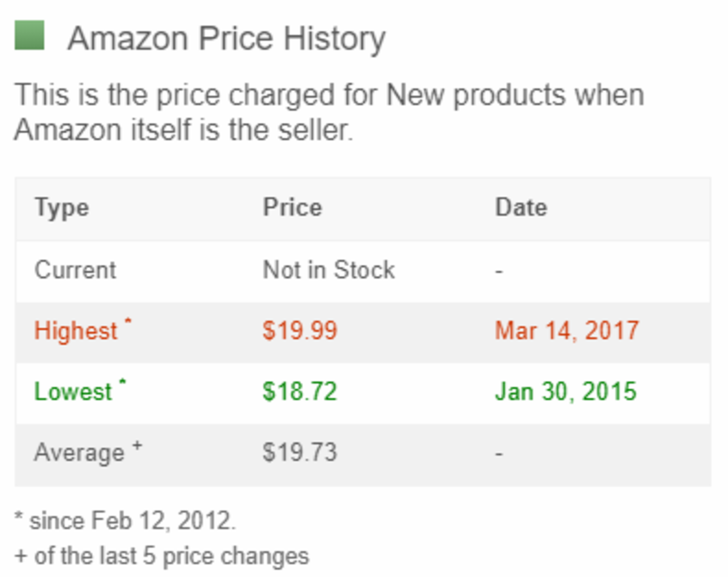728x577 pixels.
Task: Click the lowest price $18.72
Action: pyautogui.click(x=300, y=391)
